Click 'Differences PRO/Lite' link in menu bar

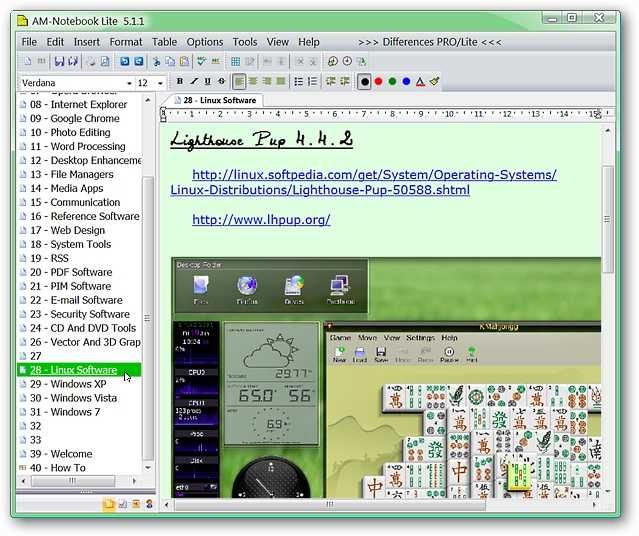tap(430, 42)
